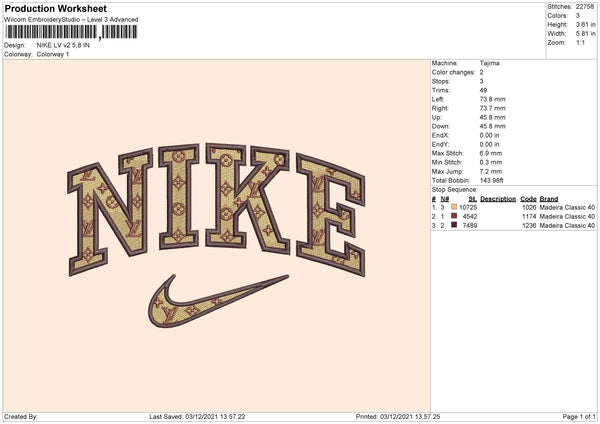Image resolution: width=600 pixels, height=424 pixels.
Task: Click the Width value 5.81 in
Action: [585, 34]
